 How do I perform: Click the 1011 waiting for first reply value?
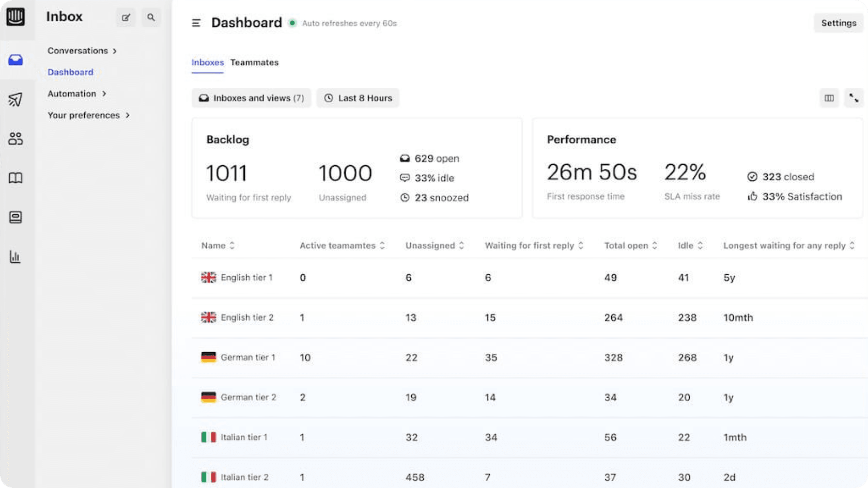pos(226,173)
